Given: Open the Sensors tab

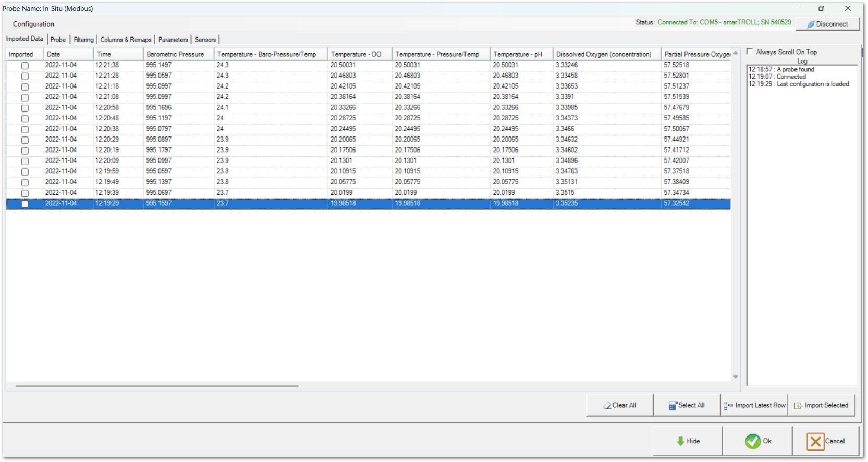Looking at the screenshot, I should 205,40.
